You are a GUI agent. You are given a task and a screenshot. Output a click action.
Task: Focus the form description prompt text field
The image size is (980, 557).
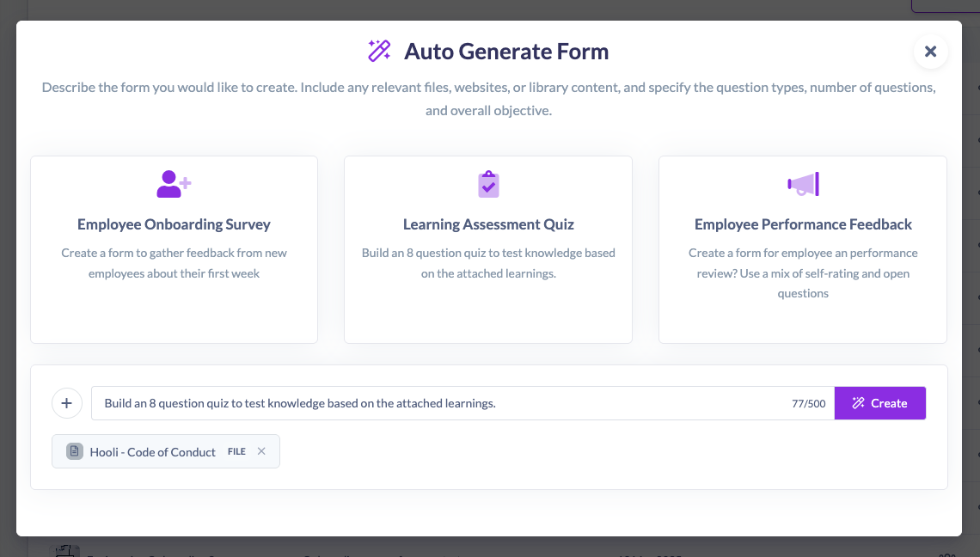tap(430, 403)
